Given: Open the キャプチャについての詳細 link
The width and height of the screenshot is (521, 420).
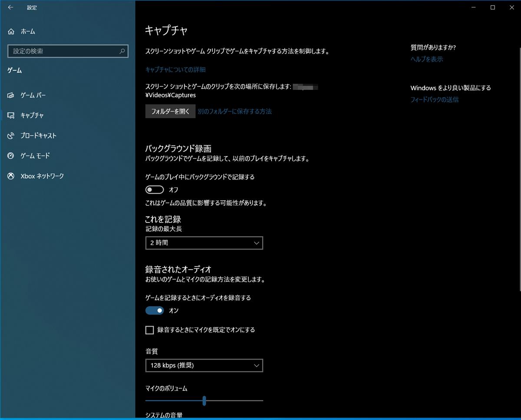Looking at the screenshot, I should (175, 69).
